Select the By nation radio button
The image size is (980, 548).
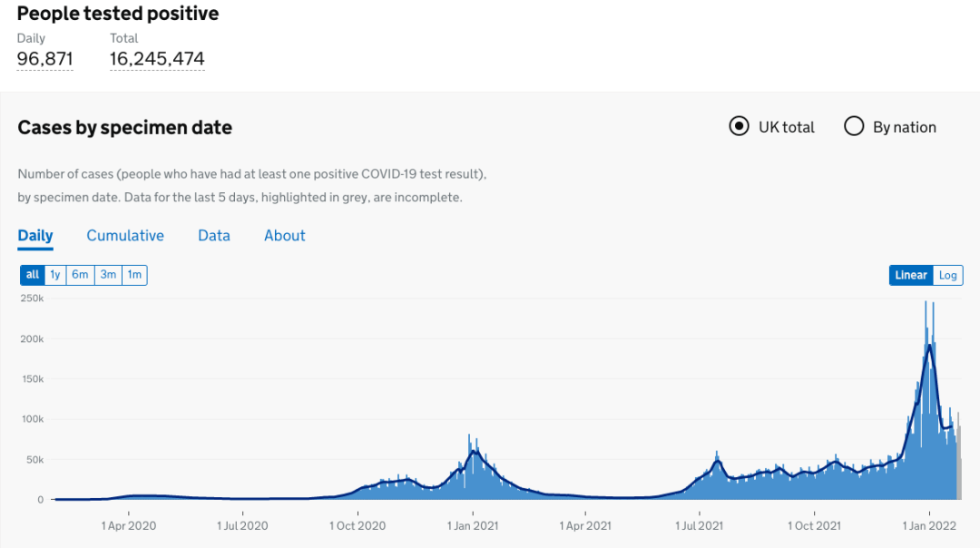pyautogui.click(x=854, y=127)
